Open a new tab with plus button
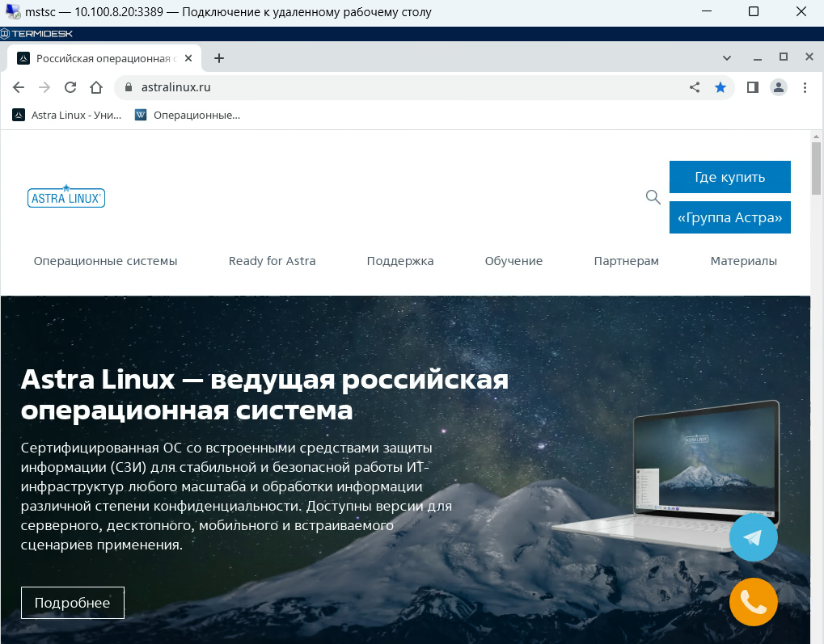The height and width of the screenshot is (644, 824). 219,58
